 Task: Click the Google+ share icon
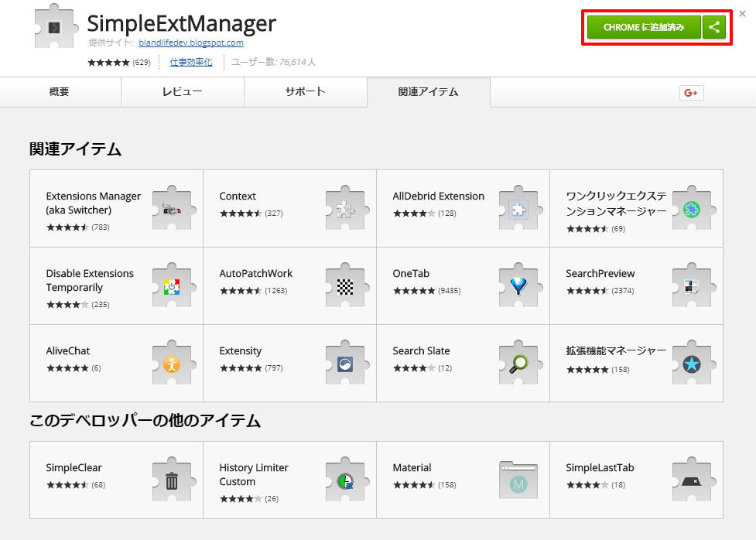(692, 93)
